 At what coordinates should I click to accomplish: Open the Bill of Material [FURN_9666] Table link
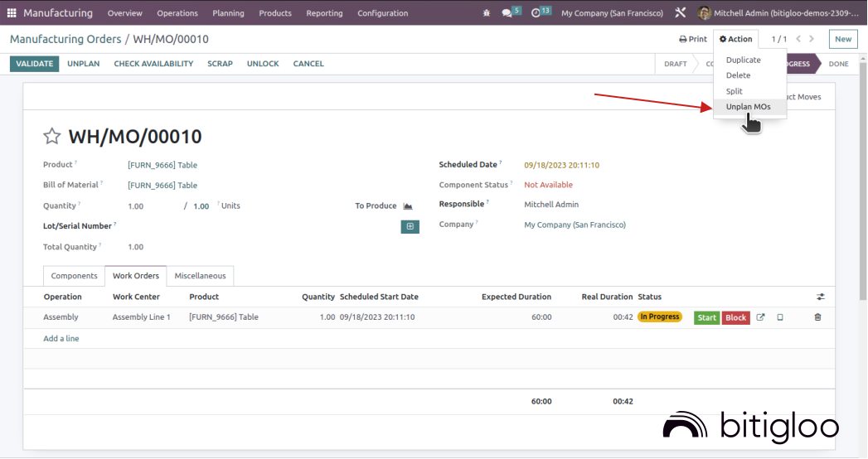pyautogui.click(x=162, y=186)
